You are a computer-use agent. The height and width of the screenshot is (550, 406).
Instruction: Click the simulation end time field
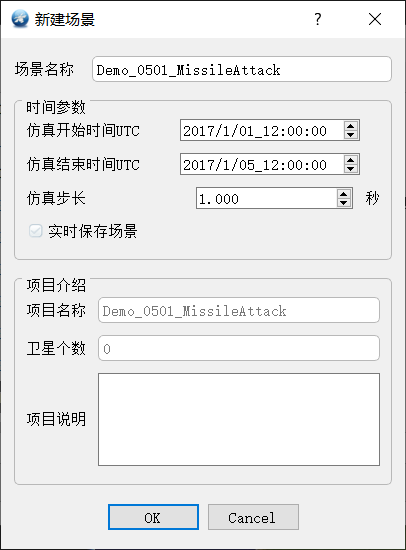click(262, 165)
